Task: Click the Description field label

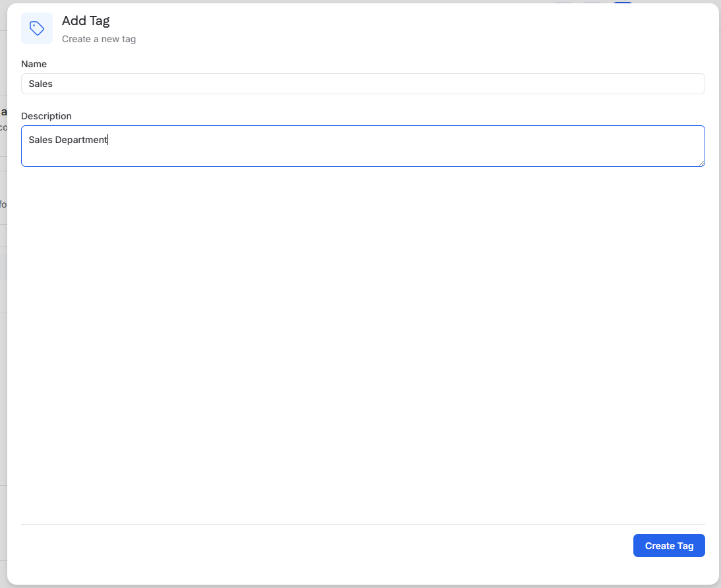Action: 46,116
